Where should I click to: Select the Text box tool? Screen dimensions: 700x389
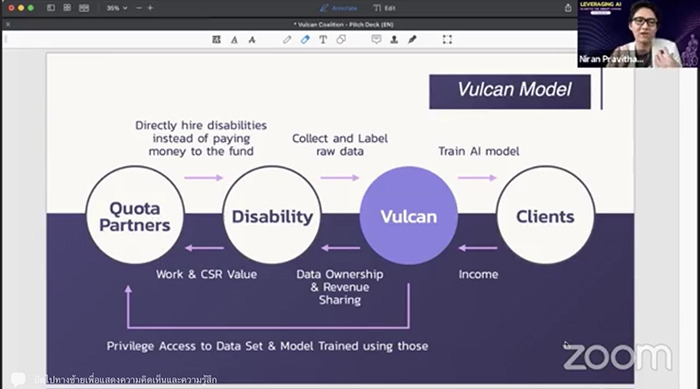coord(323,40)
